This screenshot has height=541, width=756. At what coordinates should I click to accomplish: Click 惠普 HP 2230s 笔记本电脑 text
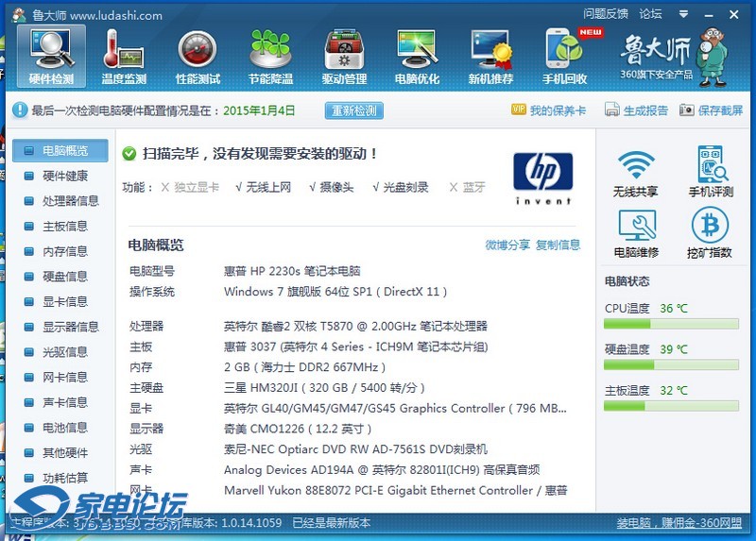(292, 271)
